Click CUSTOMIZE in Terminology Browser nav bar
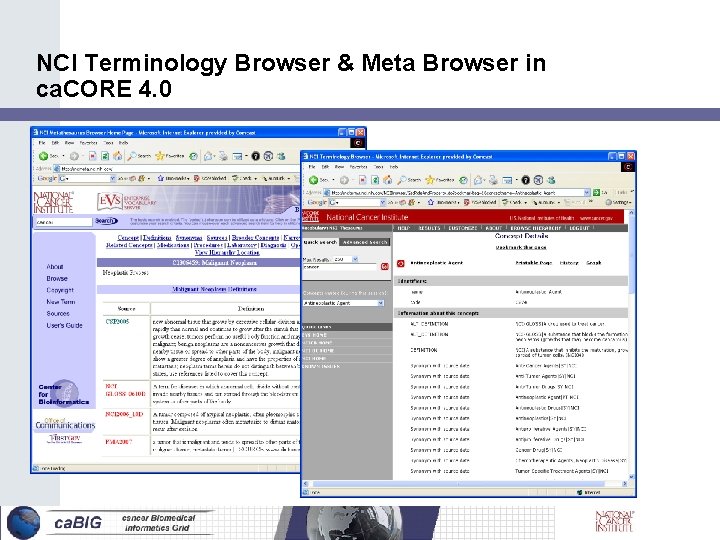This screenshot has height=540, width=720. point(462,228)
